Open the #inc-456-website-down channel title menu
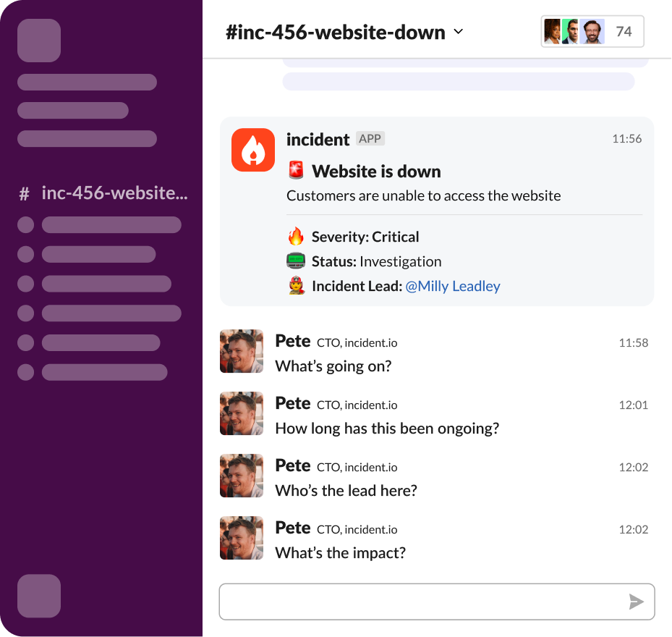Viewport: 672px width, 637px height. click(x=336, y=32)
